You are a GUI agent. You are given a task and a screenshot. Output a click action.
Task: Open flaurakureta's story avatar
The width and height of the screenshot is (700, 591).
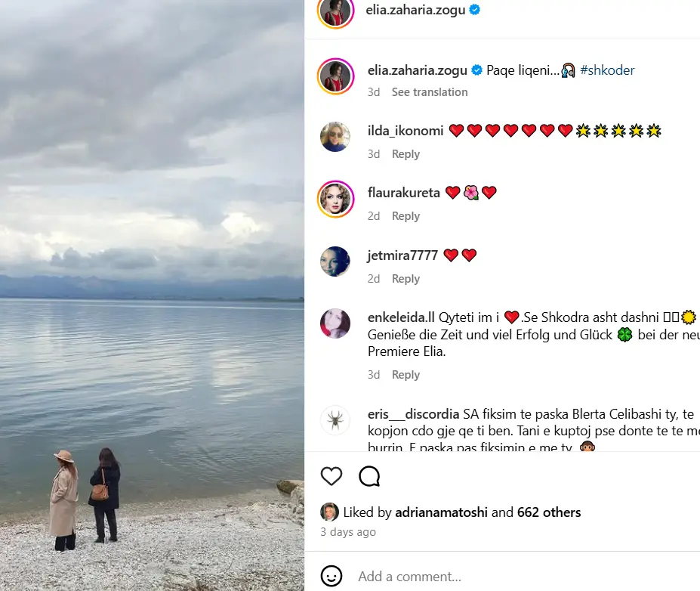coord(336,199)
